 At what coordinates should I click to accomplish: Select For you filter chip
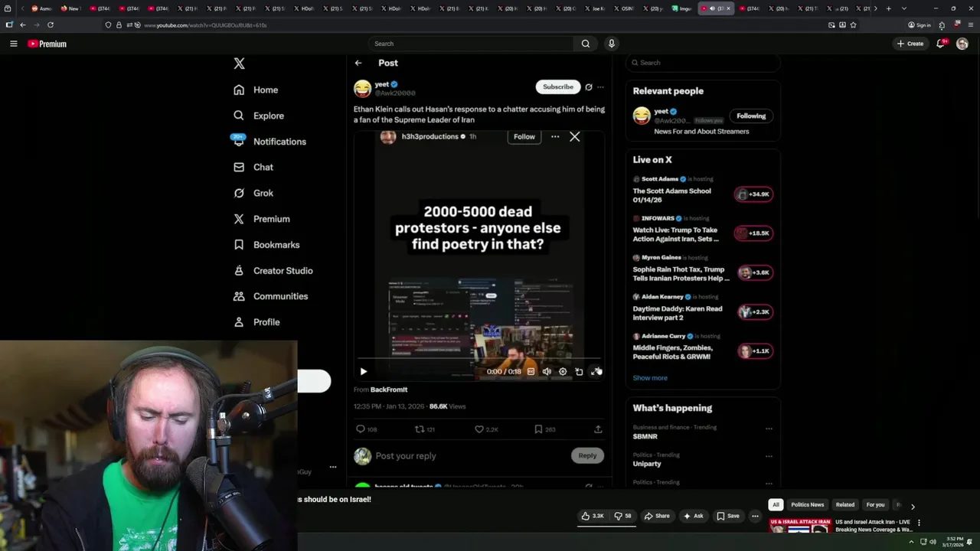click(875, 505)
